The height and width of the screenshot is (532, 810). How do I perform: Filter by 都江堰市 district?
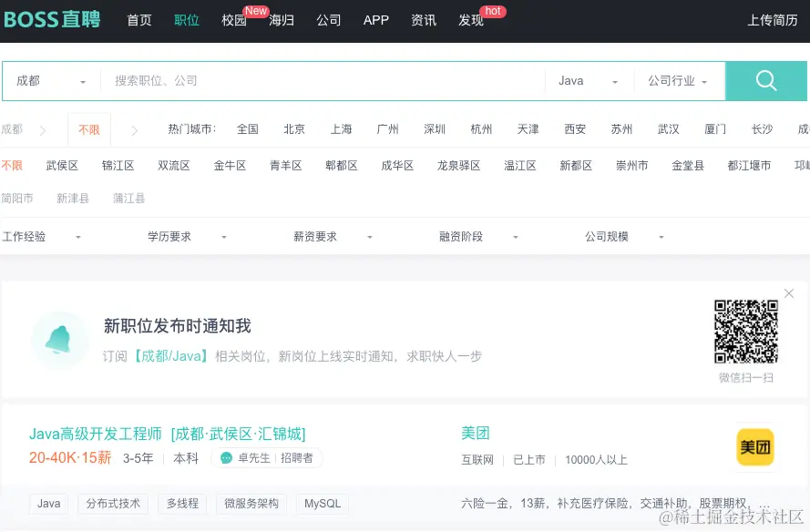pyautogui.click(x=749, y=165)
